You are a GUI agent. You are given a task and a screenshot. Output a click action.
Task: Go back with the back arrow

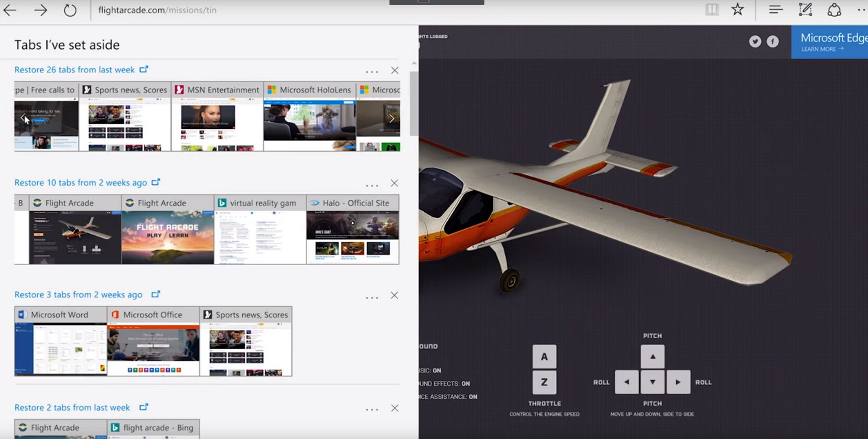click(10, 10)
